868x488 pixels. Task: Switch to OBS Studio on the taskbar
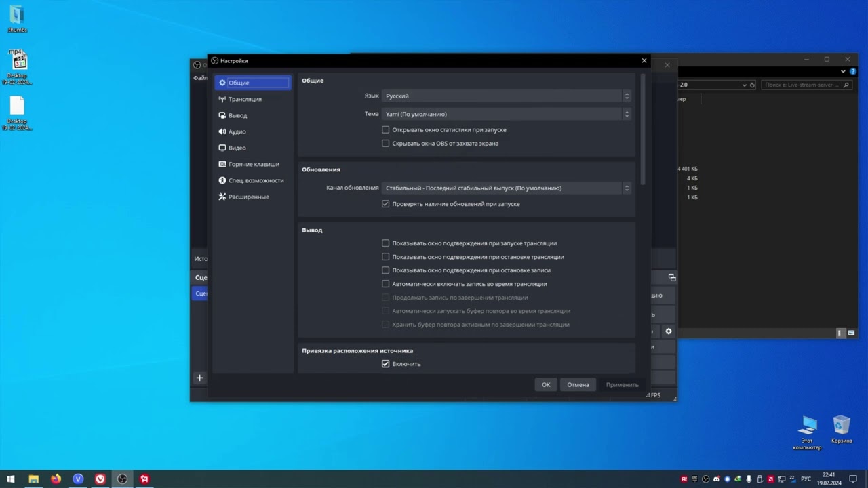[122, 479]
